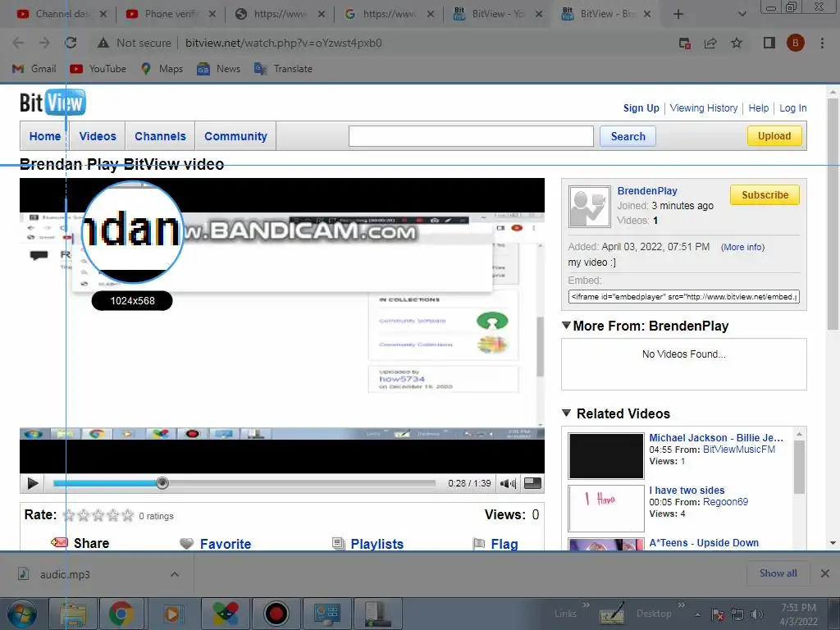The width and height of the screenshot is (840, 630).
Task: Open A*Teens - Upside Down video
Action: point(703,543)
